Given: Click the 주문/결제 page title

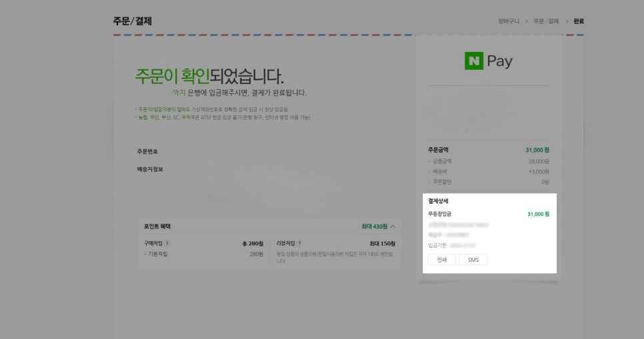Looking at the screenshot, I should tap(132, 21).
